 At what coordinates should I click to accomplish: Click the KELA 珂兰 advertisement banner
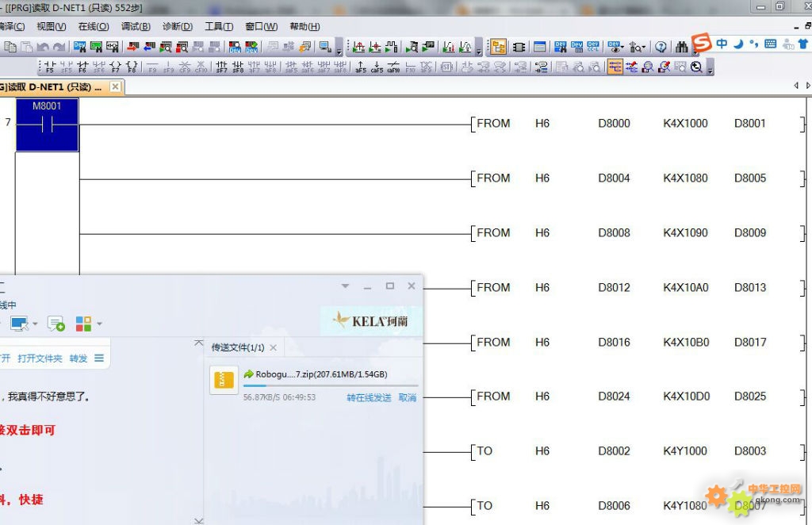point(371,321)
